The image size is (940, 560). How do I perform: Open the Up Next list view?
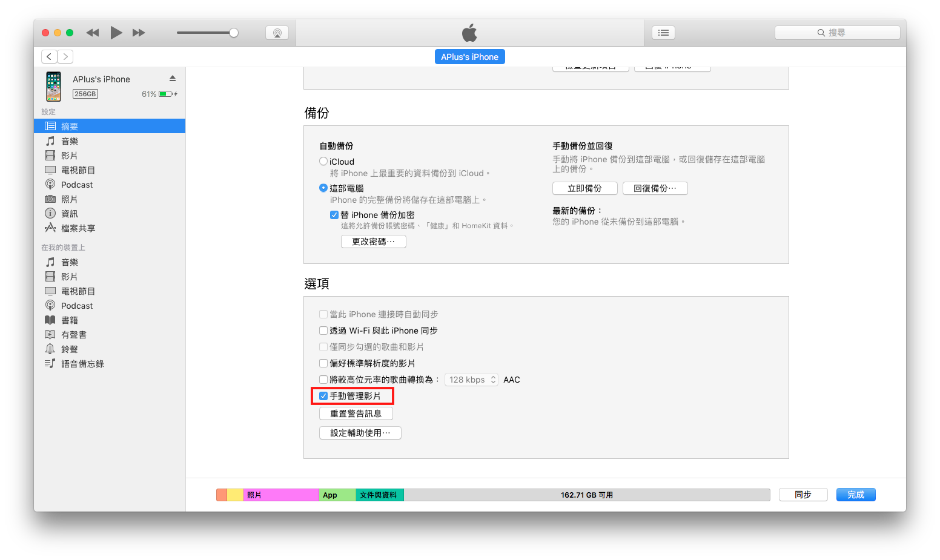[x=663, y=33]
